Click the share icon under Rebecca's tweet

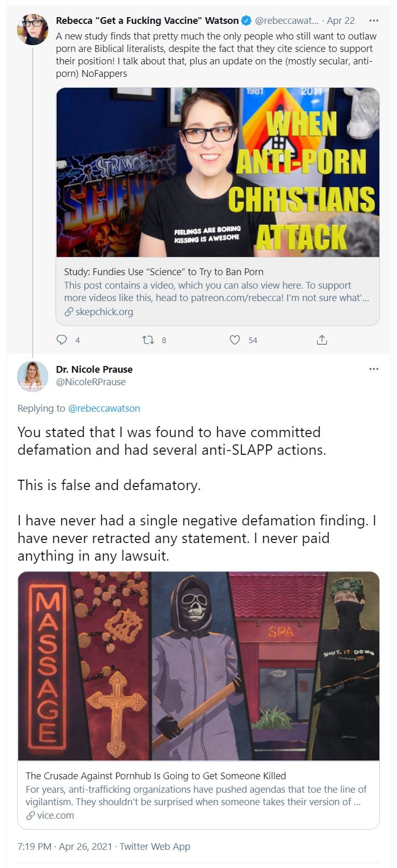[322, 340]
